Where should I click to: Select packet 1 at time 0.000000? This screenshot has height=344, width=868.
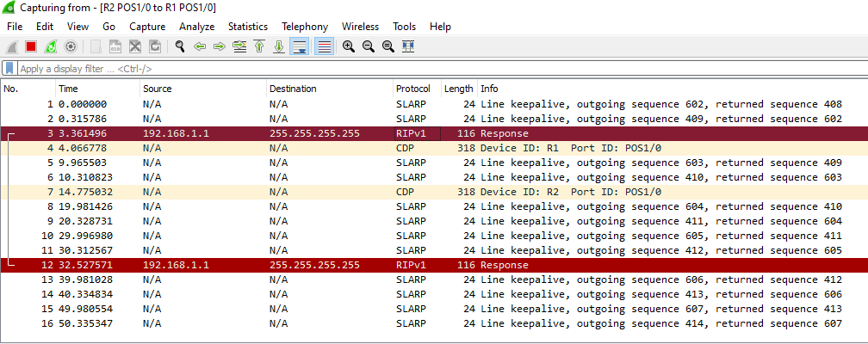(x=434, y=104)
